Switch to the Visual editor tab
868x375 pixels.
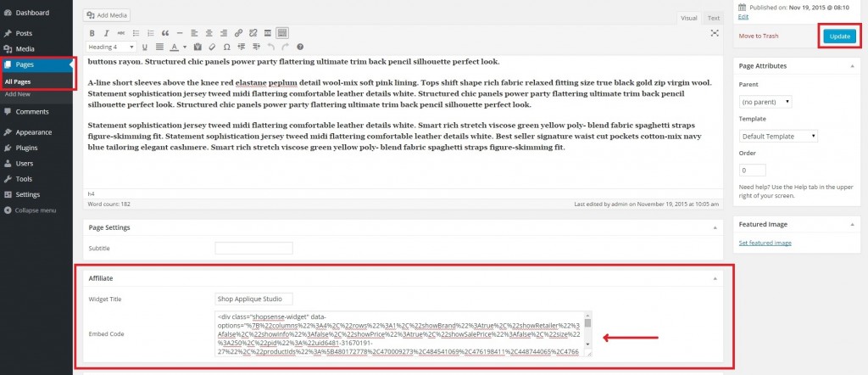point(688,19)
